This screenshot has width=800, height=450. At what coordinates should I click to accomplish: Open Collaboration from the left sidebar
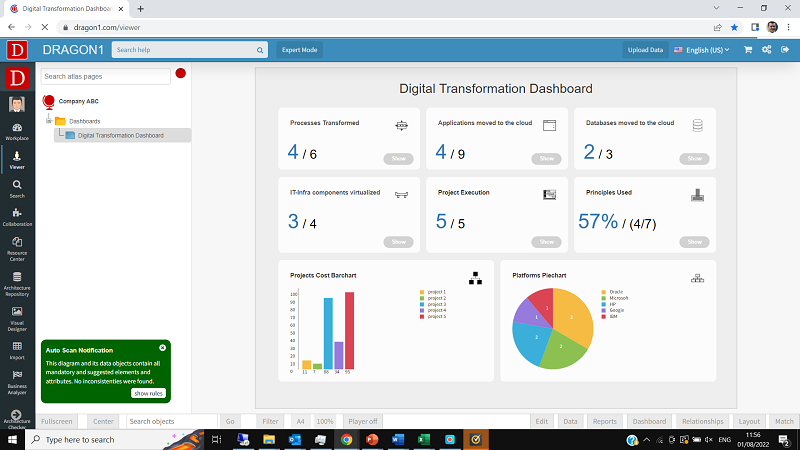click(17, 216)
